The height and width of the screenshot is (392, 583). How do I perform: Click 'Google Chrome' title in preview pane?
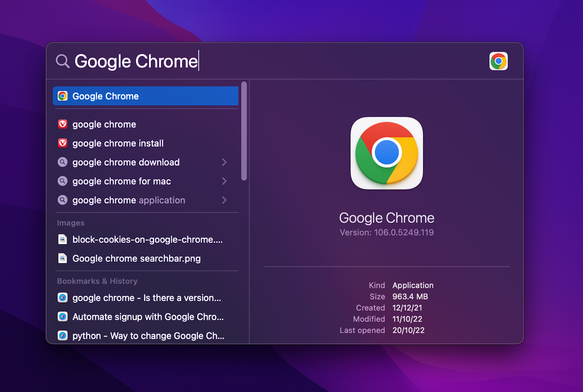pyautogui.click(x=387, y=218)
